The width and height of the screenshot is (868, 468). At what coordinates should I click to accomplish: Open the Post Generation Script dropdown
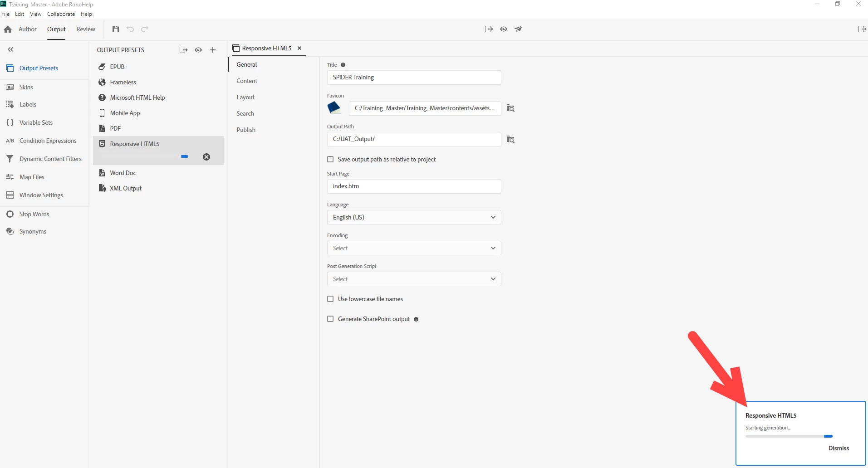414,279
